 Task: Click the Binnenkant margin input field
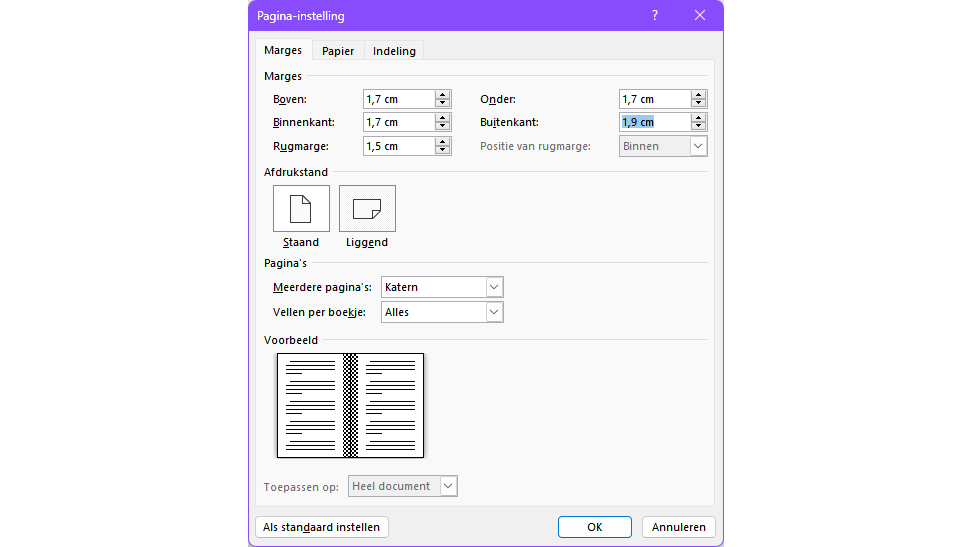pyautogui.click(x=399, y=122)
